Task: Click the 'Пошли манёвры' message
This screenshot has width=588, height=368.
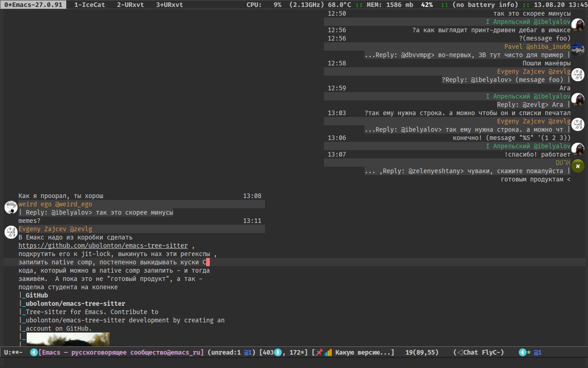Action: 547,63
